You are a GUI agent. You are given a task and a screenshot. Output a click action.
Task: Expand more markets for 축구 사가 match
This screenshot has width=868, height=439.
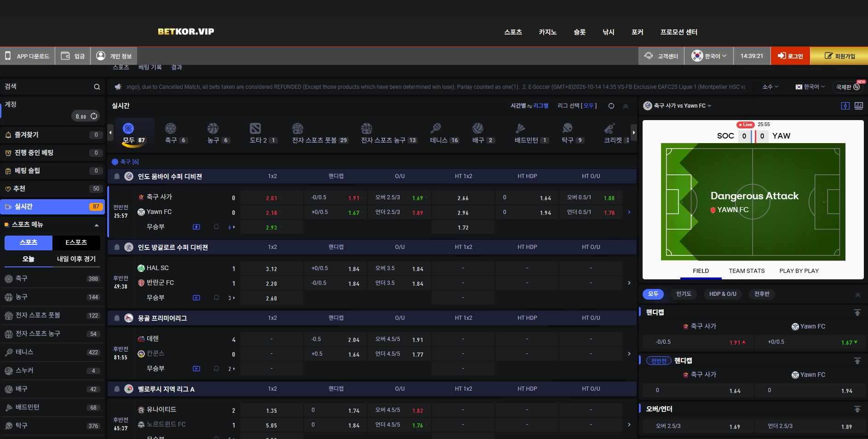[629, 212]
